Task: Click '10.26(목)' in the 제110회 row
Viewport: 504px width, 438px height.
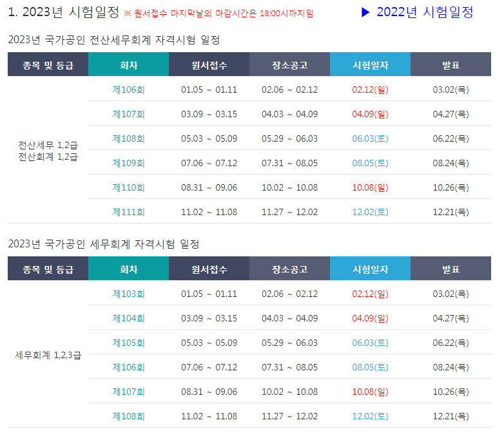Action: pyautogui.click(x=451, y=187)
